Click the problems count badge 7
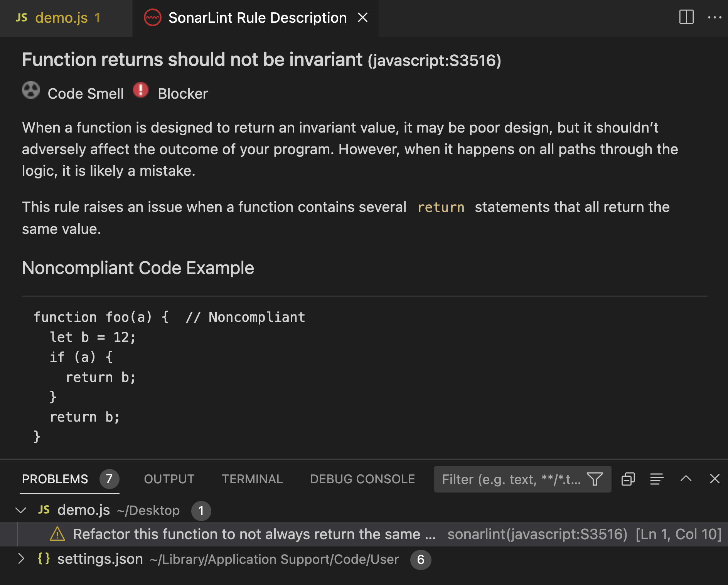Image resolution: width=728 pixels, height=585 pixels. click(x=109, y=479)
